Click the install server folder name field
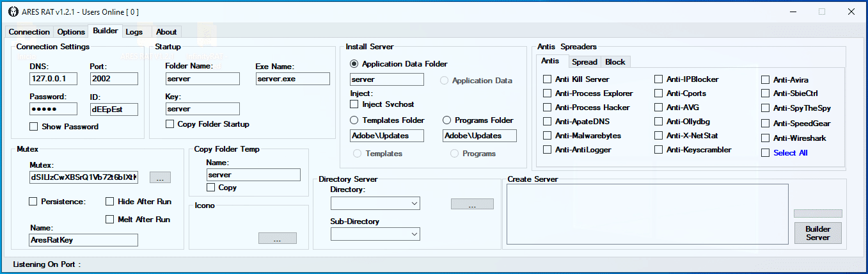 387,79
